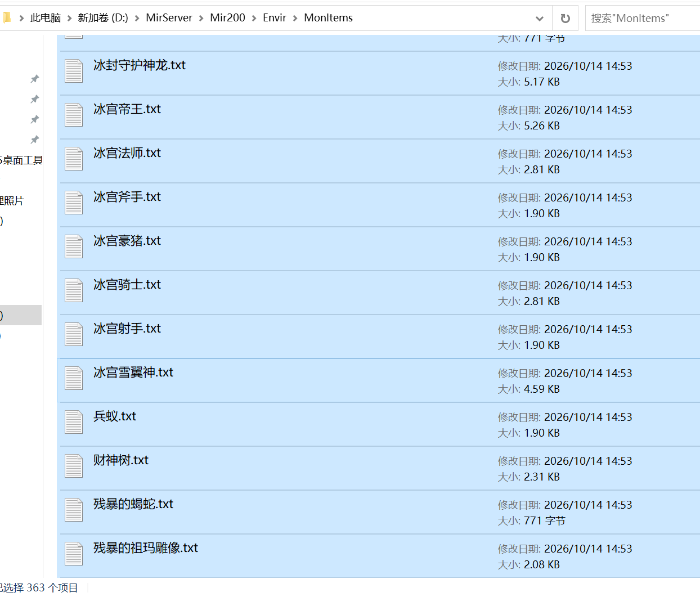Expand the chevron after Mir200 in path
This screenshot has width=700, height=597.
[254, 18]
